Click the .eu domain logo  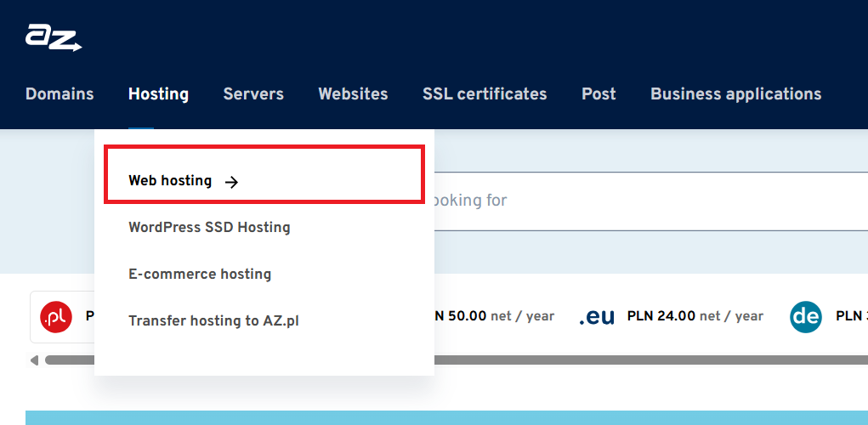coord(597,317)
